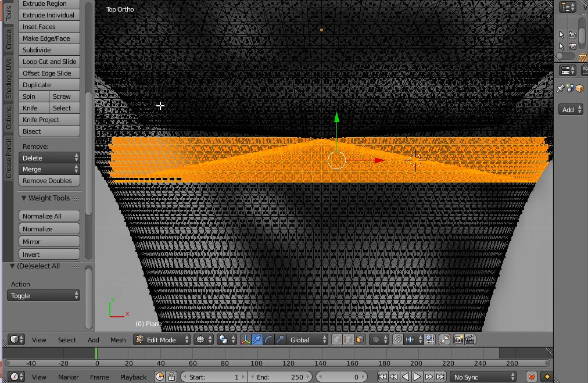Toggle the translate manipulator arrow
The image size is (588, 383).
[257, 339]
